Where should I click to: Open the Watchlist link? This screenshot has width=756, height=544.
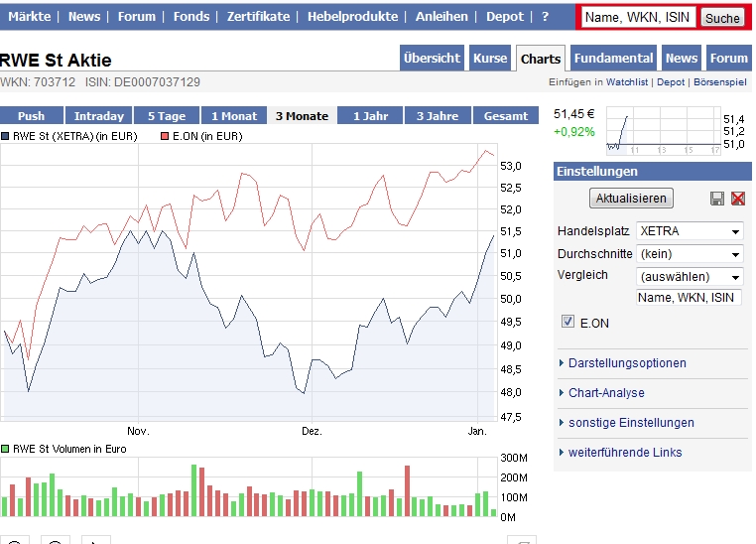click(x=628, y=83)
